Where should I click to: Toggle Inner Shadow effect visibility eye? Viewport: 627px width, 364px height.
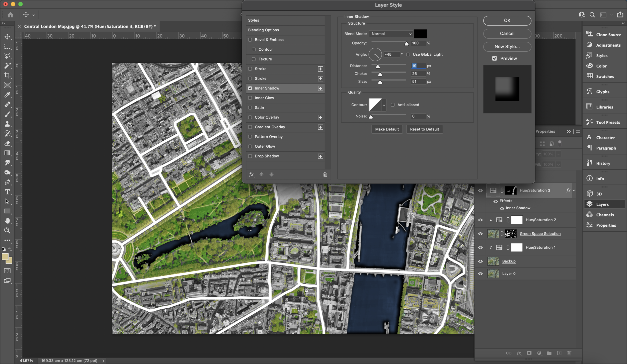(x=502, y=208)
